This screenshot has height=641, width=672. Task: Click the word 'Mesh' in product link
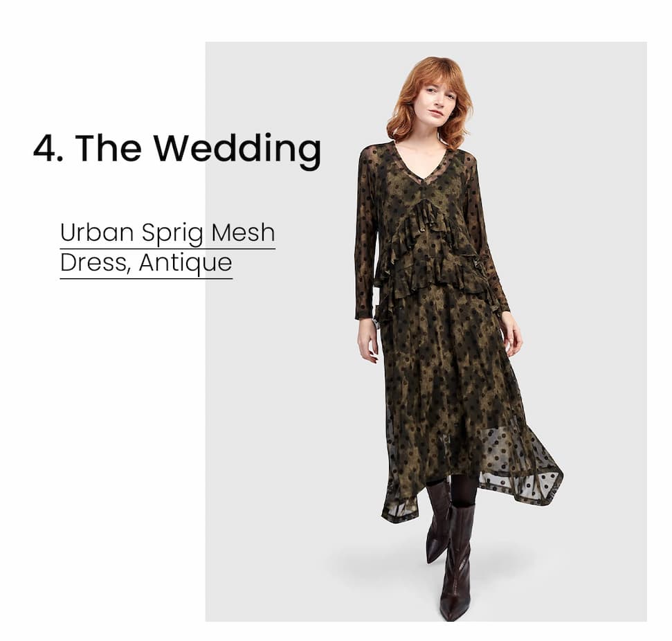(243, 233)
